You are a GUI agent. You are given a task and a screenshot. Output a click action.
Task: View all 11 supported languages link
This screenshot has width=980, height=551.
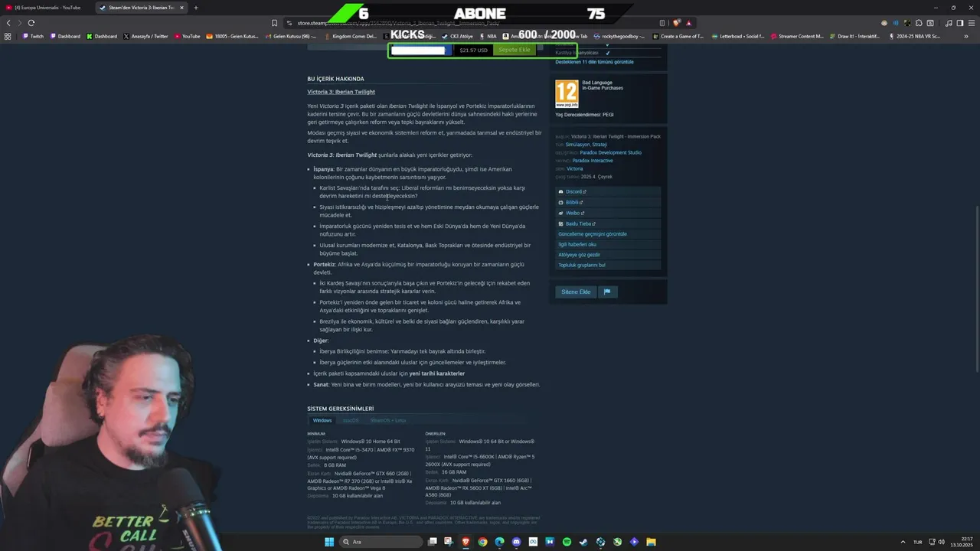pyautogui.click(x=595, y=62)
